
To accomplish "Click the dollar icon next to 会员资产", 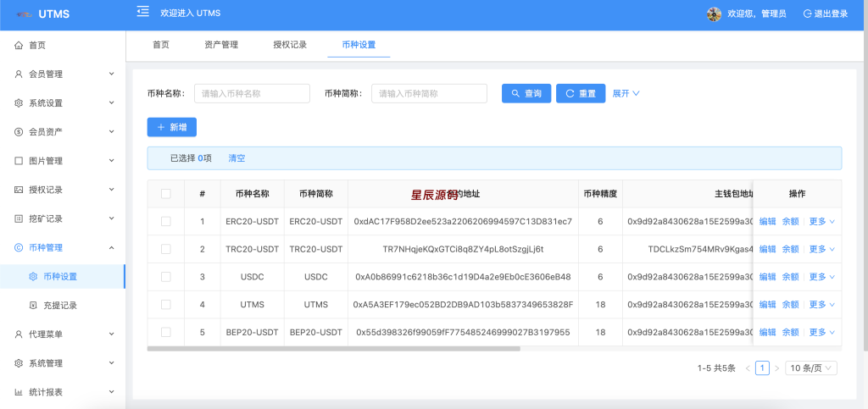I will pos(19,132).
